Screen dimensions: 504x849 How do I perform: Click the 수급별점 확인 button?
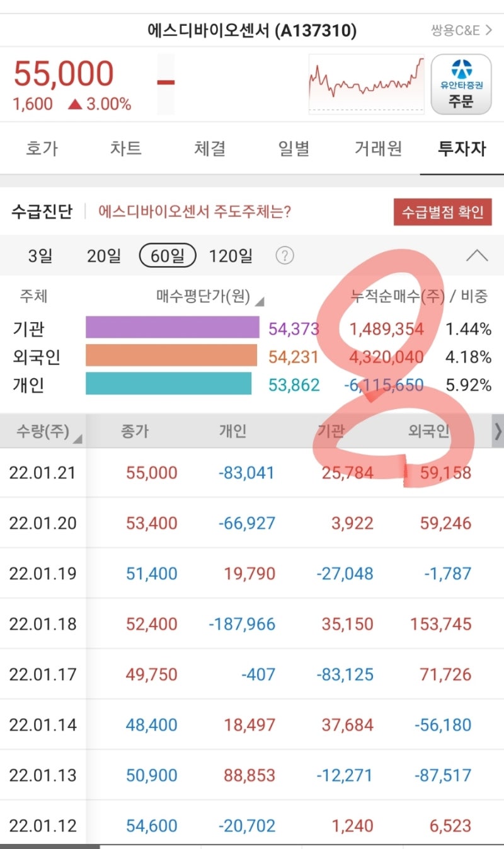click(x=443, y=212)
